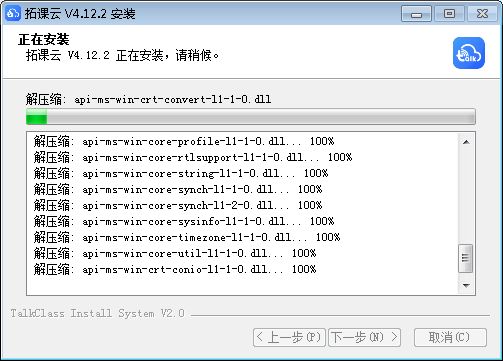Click the 拓课云 V4.12.2 安装 window title
The image size is (503, 361).
80,14
